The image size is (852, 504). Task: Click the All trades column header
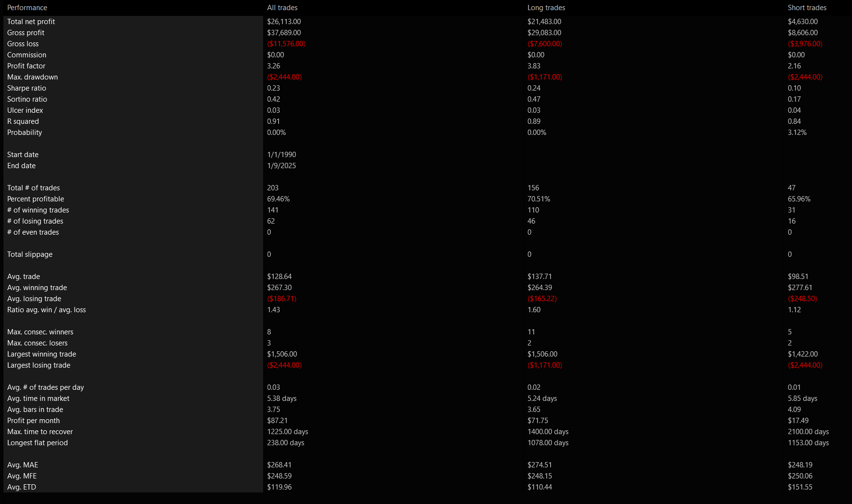click(282, 8)
